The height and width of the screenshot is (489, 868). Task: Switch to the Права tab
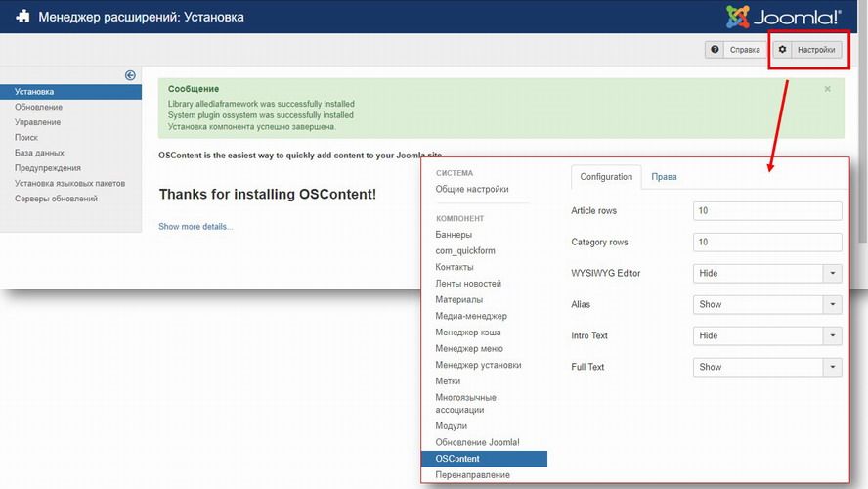click(x=664, y=177)
